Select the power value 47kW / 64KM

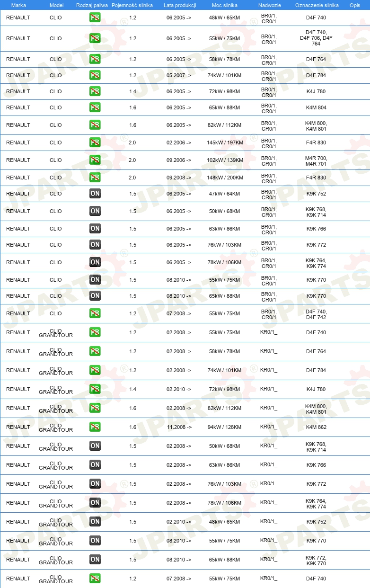coord(225,194)
